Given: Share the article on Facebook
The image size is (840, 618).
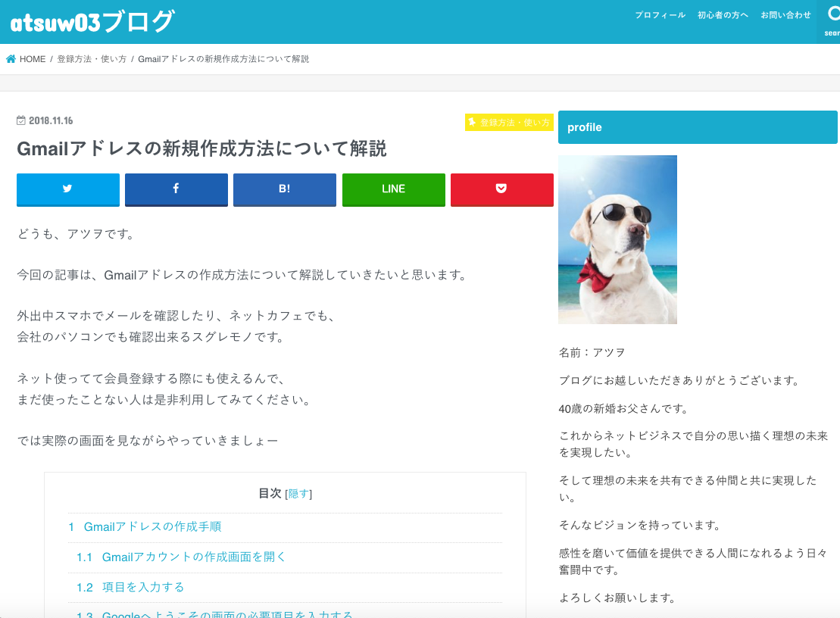Looking at the screenshot, I should click(x=176, y=189).
